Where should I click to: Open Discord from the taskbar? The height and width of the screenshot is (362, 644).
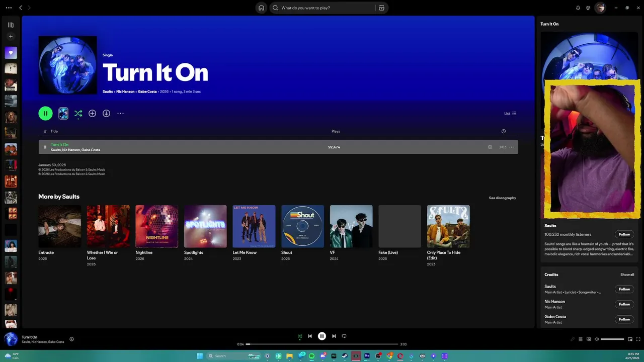323,356
